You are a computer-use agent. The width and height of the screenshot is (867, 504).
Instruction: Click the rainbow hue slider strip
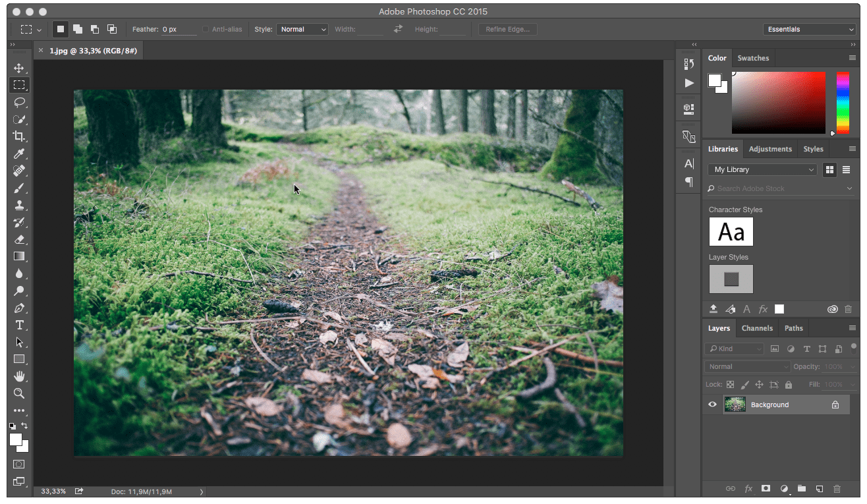click(843, 103)
